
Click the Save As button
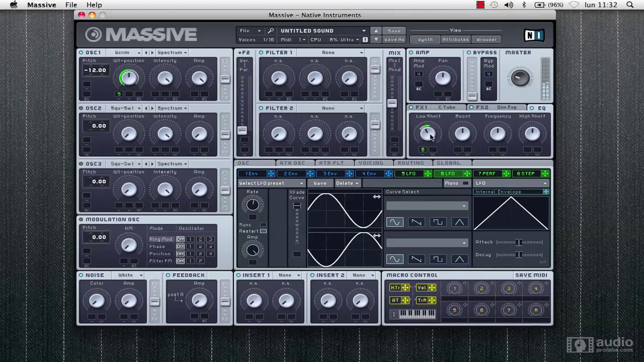click(x=394, y=39)
